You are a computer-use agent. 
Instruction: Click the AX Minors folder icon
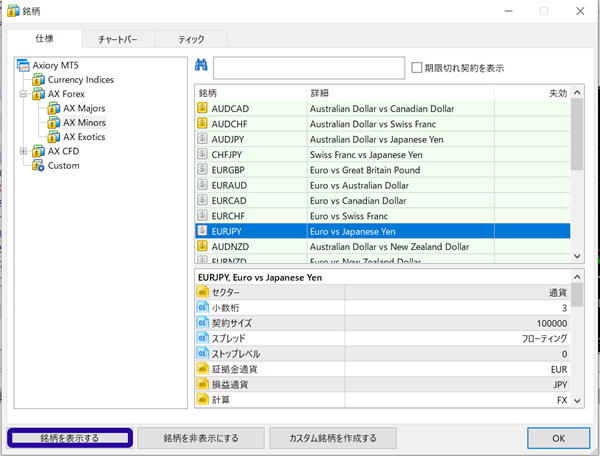pyautogui.click(x=54, y=122)
